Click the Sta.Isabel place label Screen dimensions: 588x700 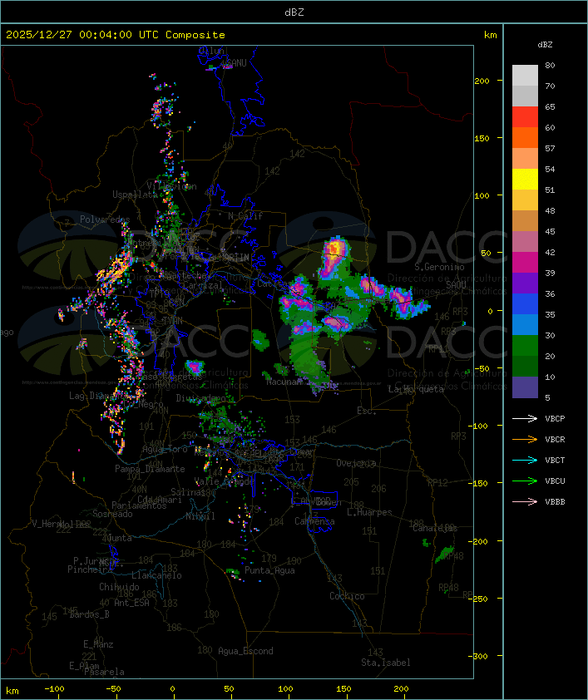point(386,663)
